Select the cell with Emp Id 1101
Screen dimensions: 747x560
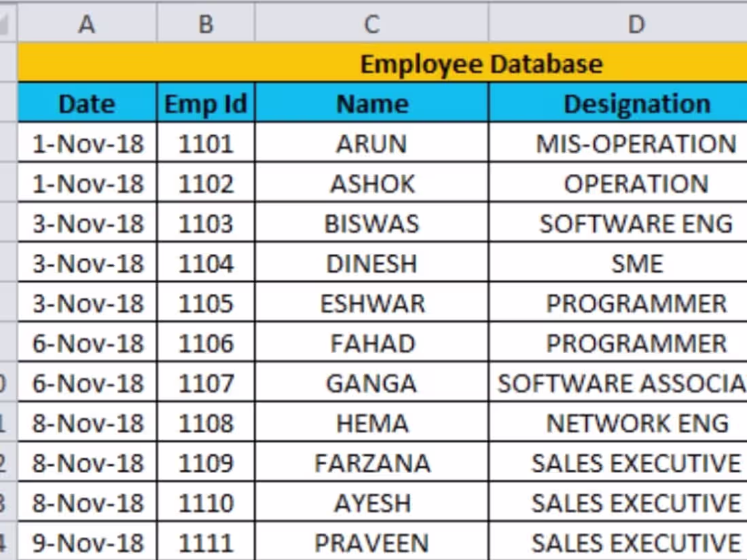coord(204,143)
